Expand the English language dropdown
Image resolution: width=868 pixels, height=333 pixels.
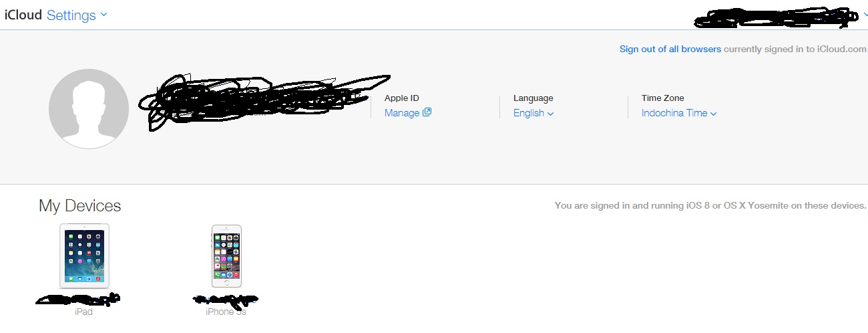click(x=533, y=113)
